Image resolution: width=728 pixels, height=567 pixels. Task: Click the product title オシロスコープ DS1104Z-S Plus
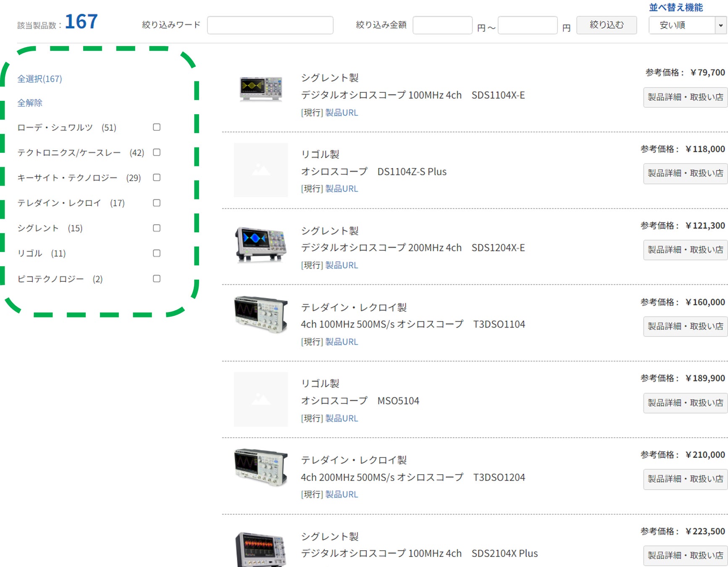point(374,171)
